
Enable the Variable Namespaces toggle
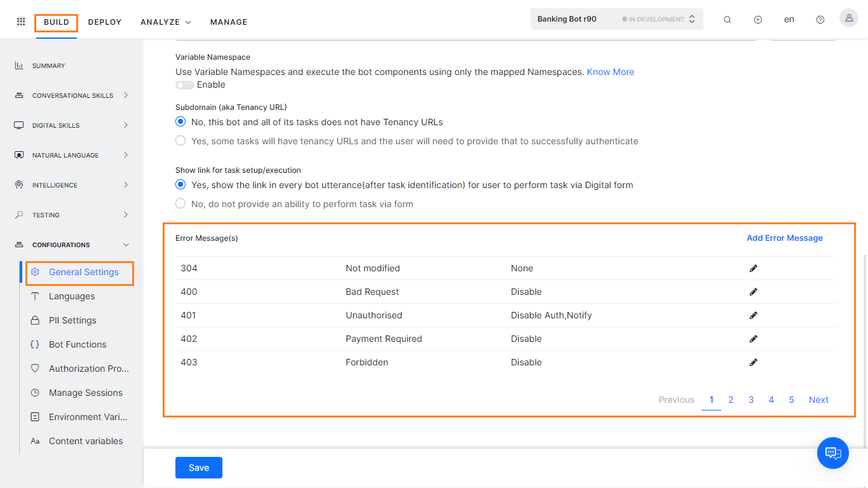point(184,85)
